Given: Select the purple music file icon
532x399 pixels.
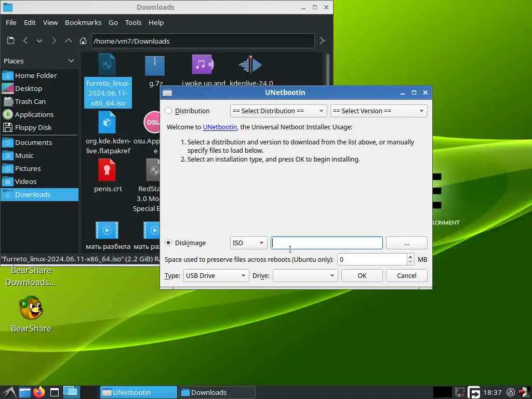Looking at the screenshot, I should [x=203, y=64].
